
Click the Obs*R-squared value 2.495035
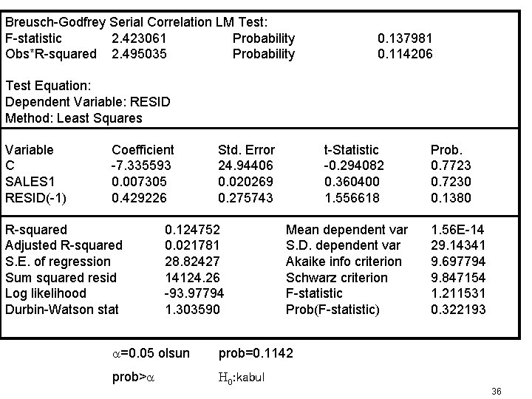[x=139, y=54]
